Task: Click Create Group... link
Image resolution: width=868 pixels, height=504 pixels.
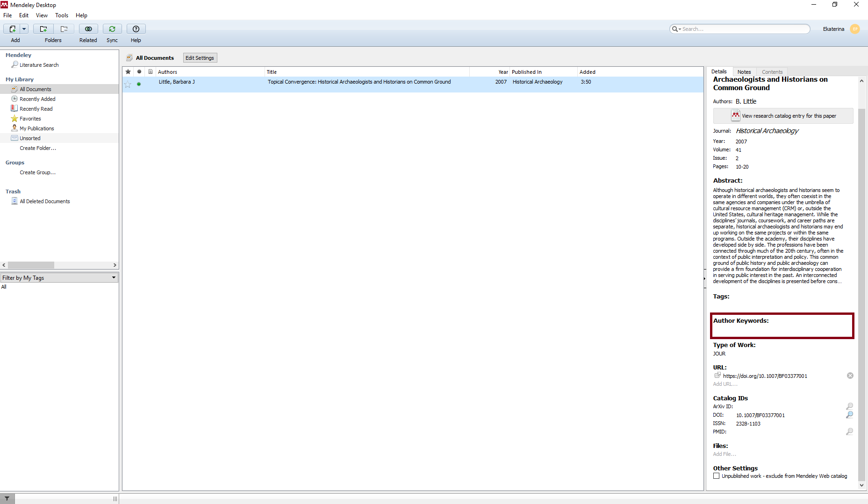Action: pos(37,172)
